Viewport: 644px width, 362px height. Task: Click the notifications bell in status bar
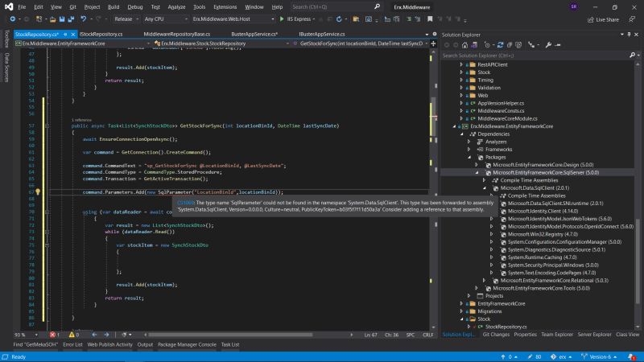coord(632,356)
